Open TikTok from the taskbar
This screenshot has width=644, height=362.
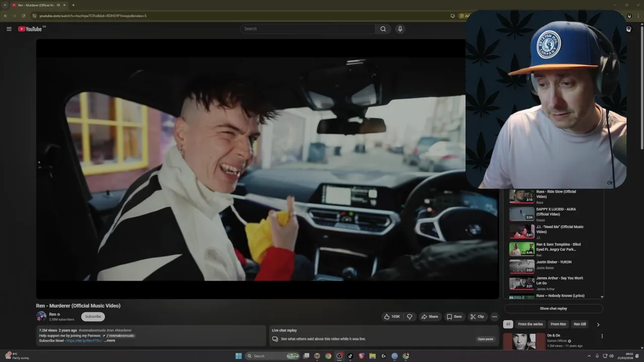click(350, 356)
